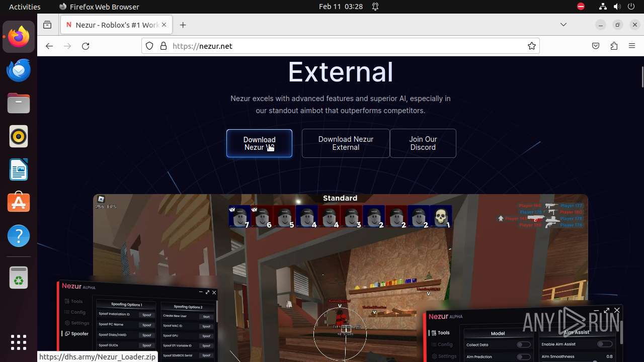Open Help from the dock
This screenshot has height=362, width=644.
pos(19,236)
